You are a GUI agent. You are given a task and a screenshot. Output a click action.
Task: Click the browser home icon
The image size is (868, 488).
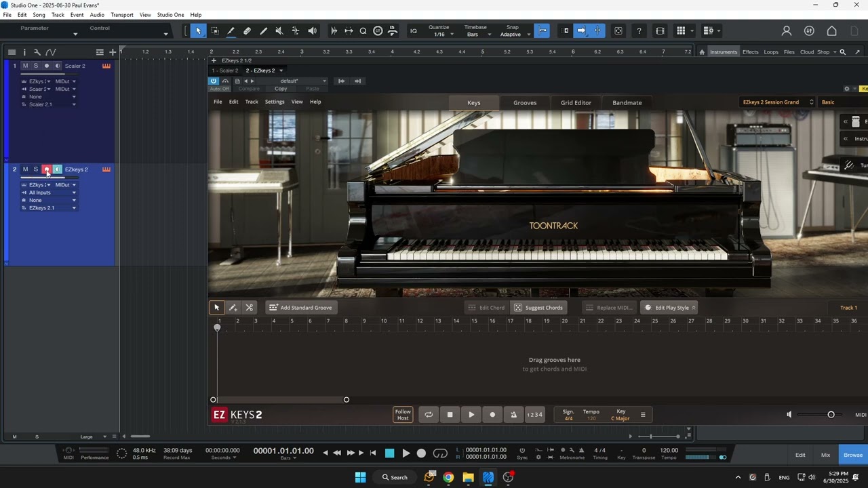tap(702, 52)
